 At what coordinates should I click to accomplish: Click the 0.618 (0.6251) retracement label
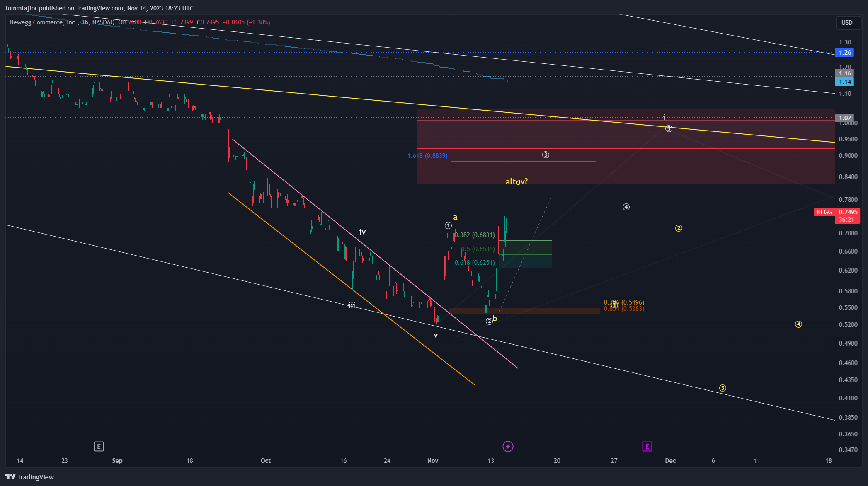pyautogui.click(x=475, y=263)
